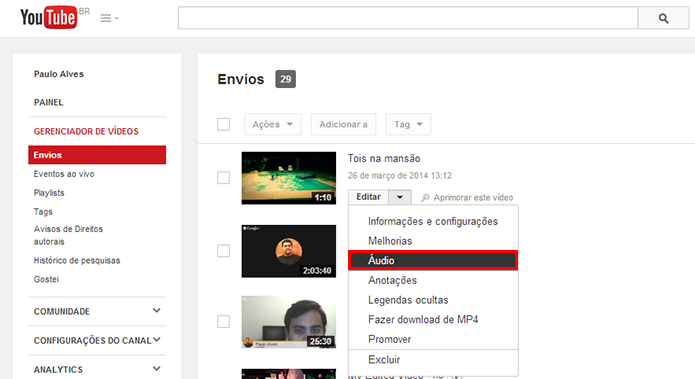Choose Áudio from the edit menu
The image size is (695, 379).
click(433, 260)
